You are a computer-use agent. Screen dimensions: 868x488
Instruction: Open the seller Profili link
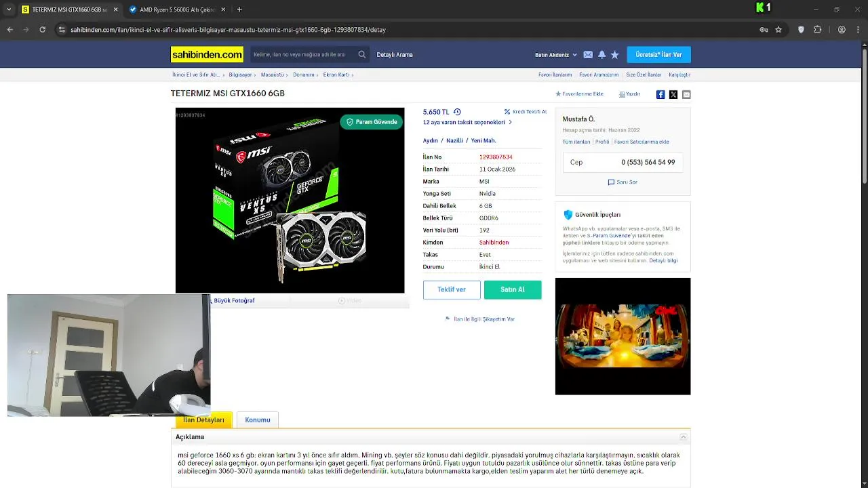coord(602,142)
